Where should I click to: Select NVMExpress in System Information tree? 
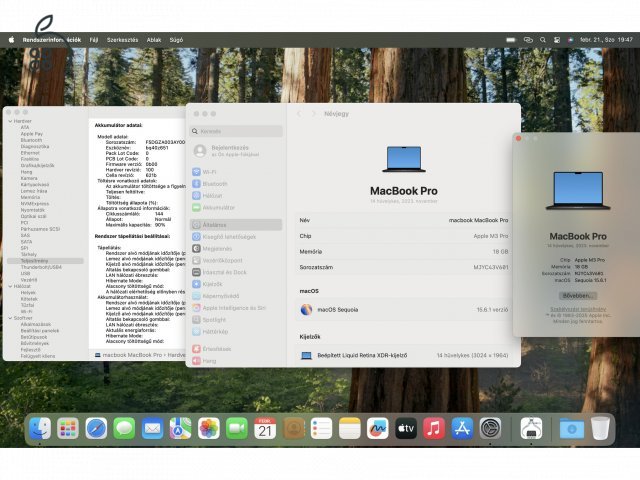(x=35, y=204)
